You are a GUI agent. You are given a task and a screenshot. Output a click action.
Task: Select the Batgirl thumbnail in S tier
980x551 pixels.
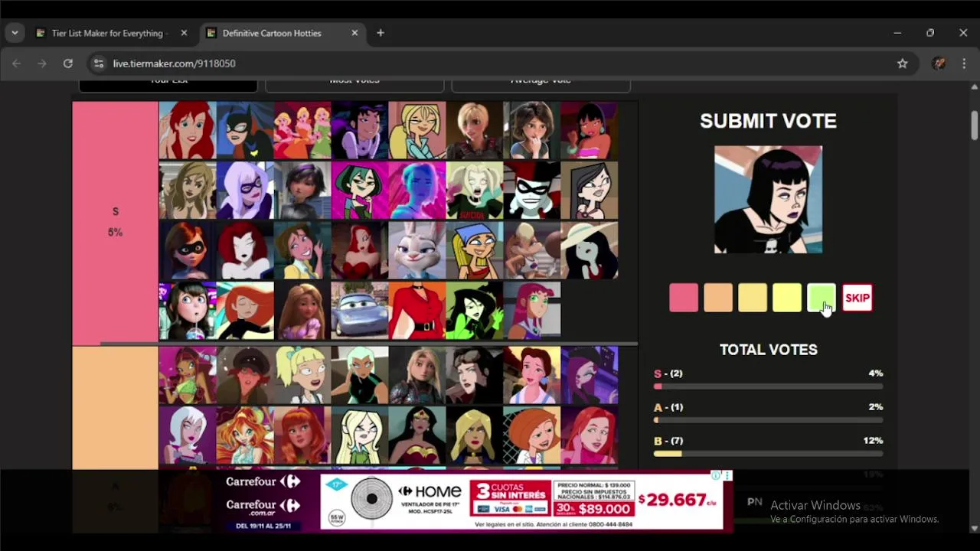coord(245,130)
